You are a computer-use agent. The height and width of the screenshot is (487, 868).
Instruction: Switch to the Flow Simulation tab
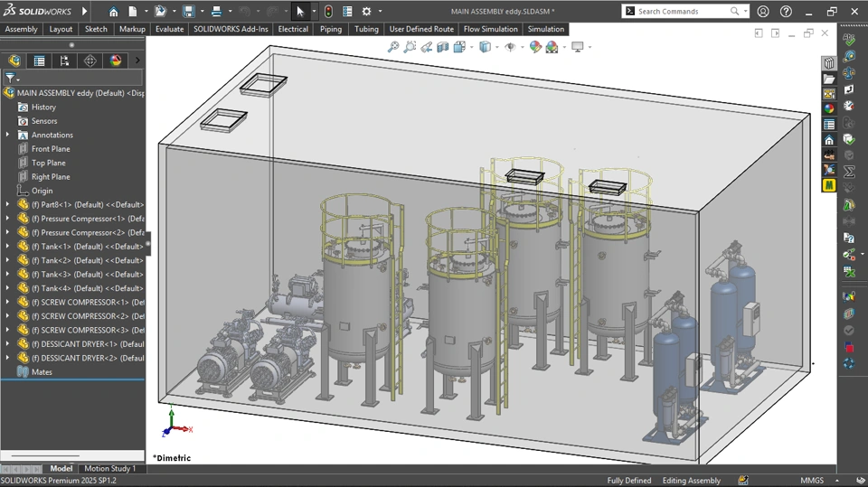[490, 29]
